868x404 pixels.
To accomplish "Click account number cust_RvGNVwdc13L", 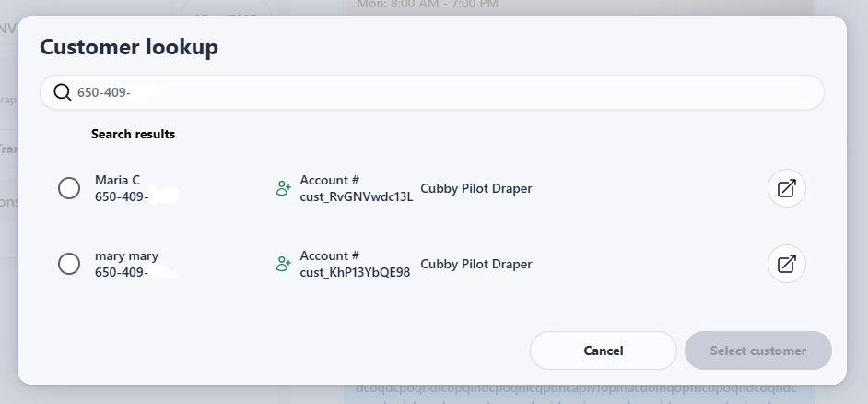I will (357, 196).
